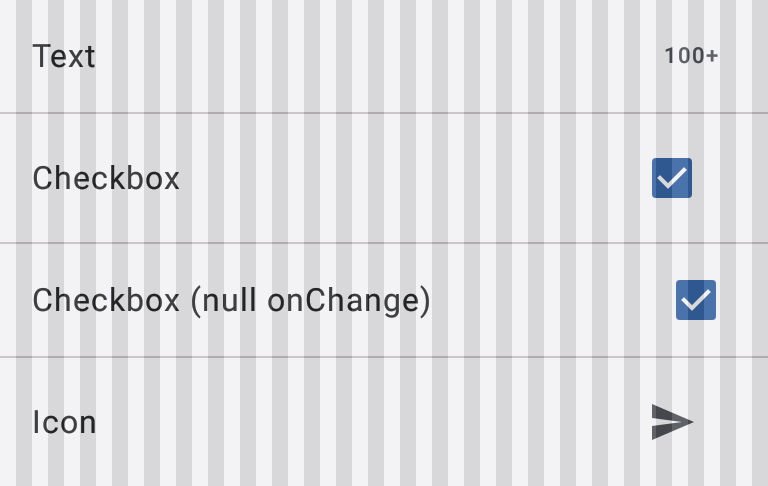Image resolution: width=768 pixels, height=486 pixels.
Task: Uncheck the checkbox in the Checkbox row
Action: coord(672,178)
